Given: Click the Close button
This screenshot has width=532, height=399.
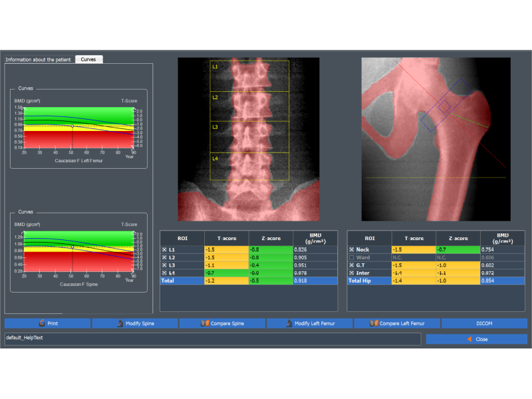Looking at the screenshot, I should [x=476, y=339].
